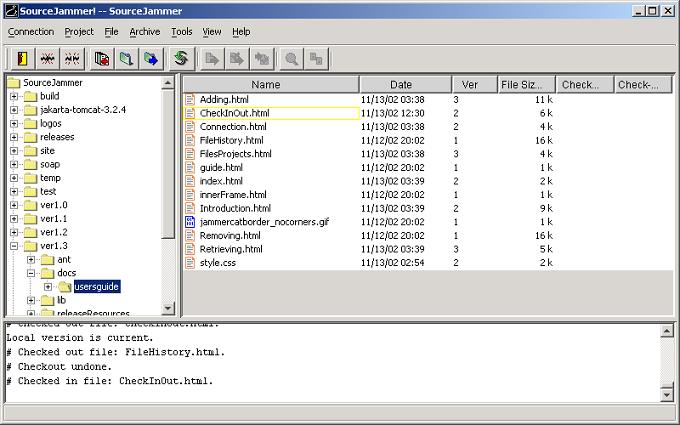Open the Help menu
The height and width of the screenshot is (425, 680).
pos(241,32)
